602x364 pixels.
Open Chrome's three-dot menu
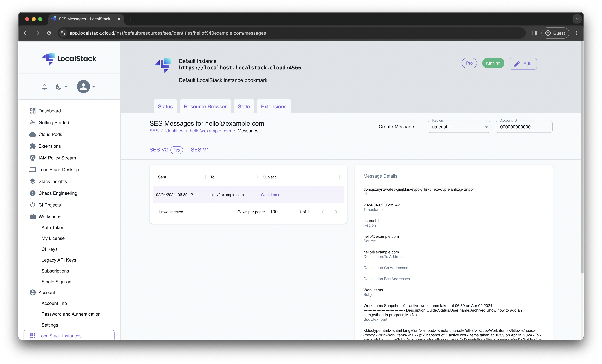[x=576, y=33]
